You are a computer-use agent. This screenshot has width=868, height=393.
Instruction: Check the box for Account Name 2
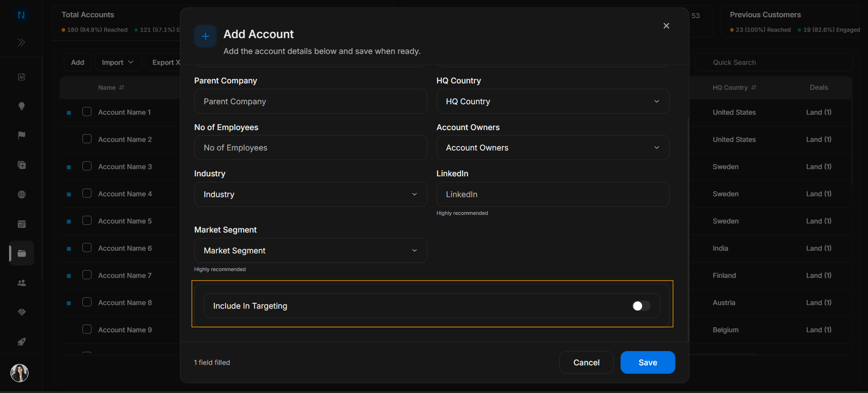point(87,139)
